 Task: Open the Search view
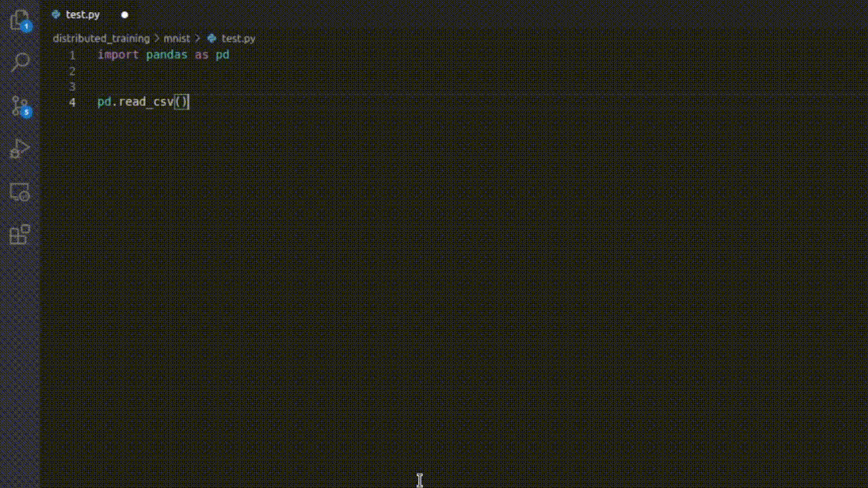pos(19,62)
